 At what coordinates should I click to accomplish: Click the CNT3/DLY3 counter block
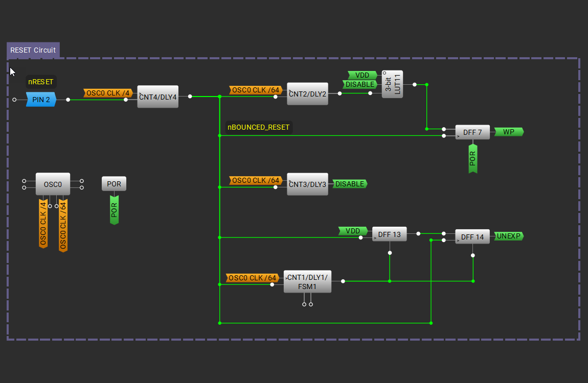307,184
